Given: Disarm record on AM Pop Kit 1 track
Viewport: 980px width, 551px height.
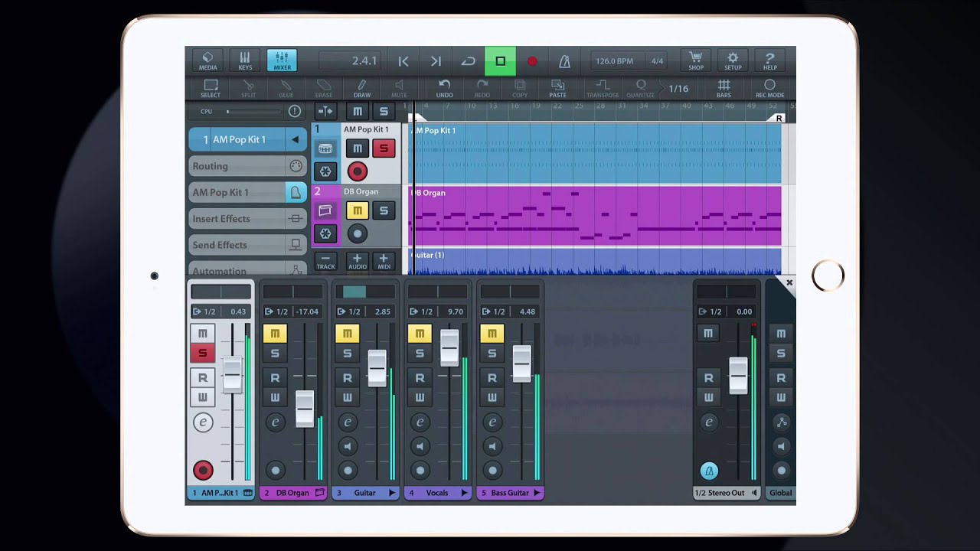Looking at the screenshot, I should 357,171.
